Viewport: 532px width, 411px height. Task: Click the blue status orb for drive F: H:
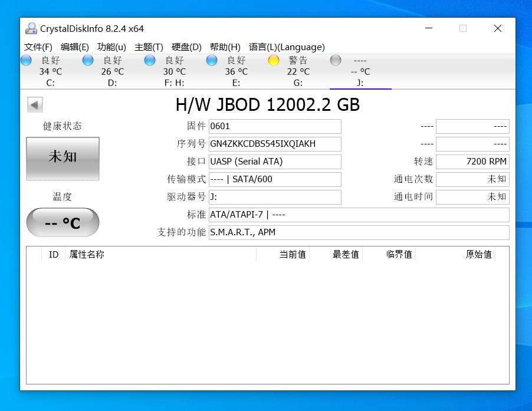pyautogui.click(x=150, y=60)
